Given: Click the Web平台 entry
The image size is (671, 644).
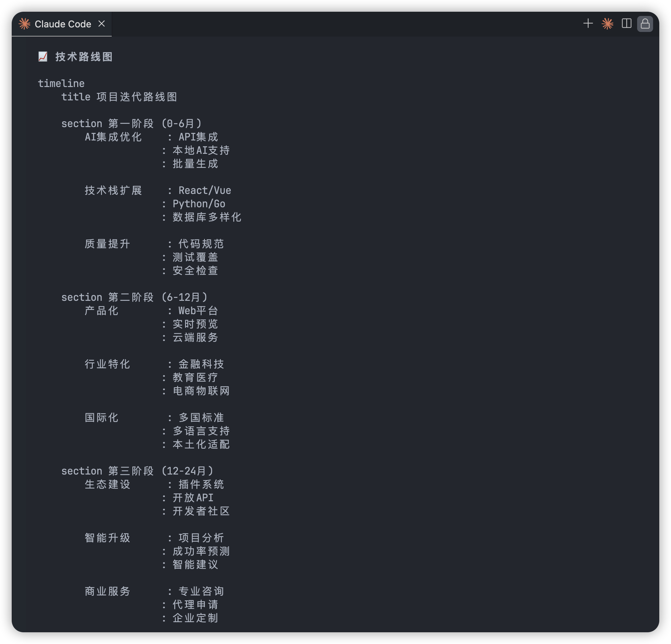Looking at the screenshot, I should click(x=198, y=311).
